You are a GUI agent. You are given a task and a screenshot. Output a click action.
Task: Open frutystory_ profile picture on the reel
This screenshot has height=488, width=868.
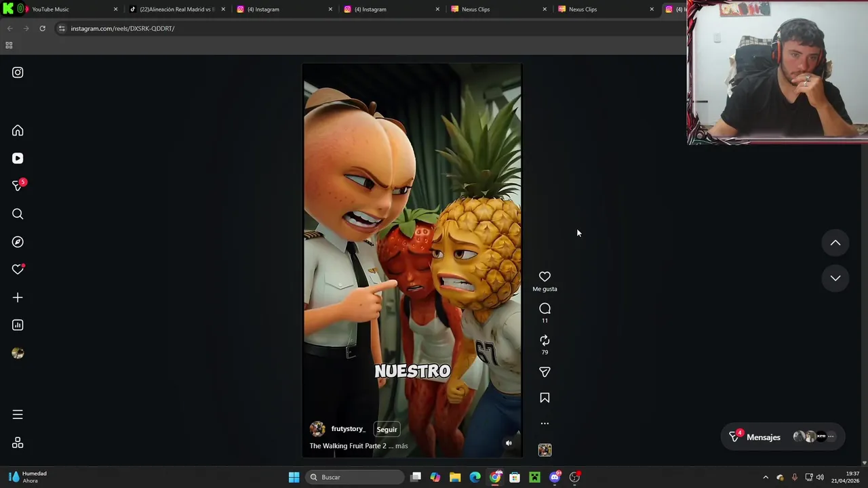click(x=317, y=429)
